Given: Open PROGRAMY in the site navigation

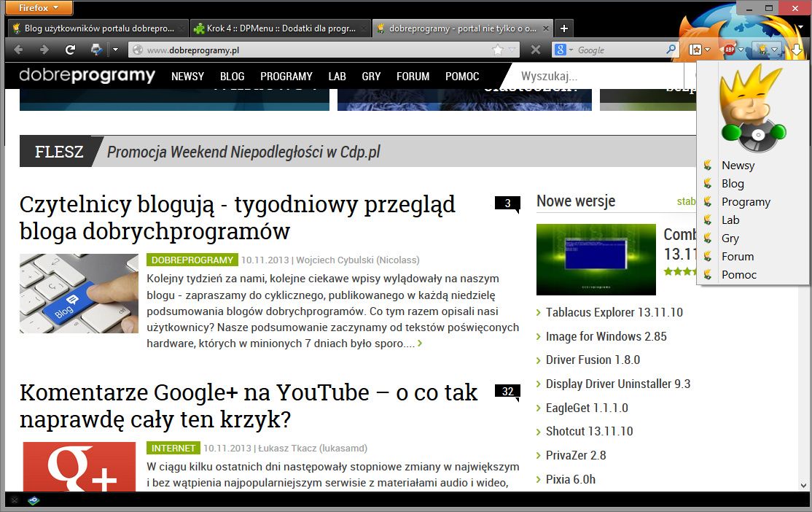Looking at the screenshot, I should tap(286, 76).
